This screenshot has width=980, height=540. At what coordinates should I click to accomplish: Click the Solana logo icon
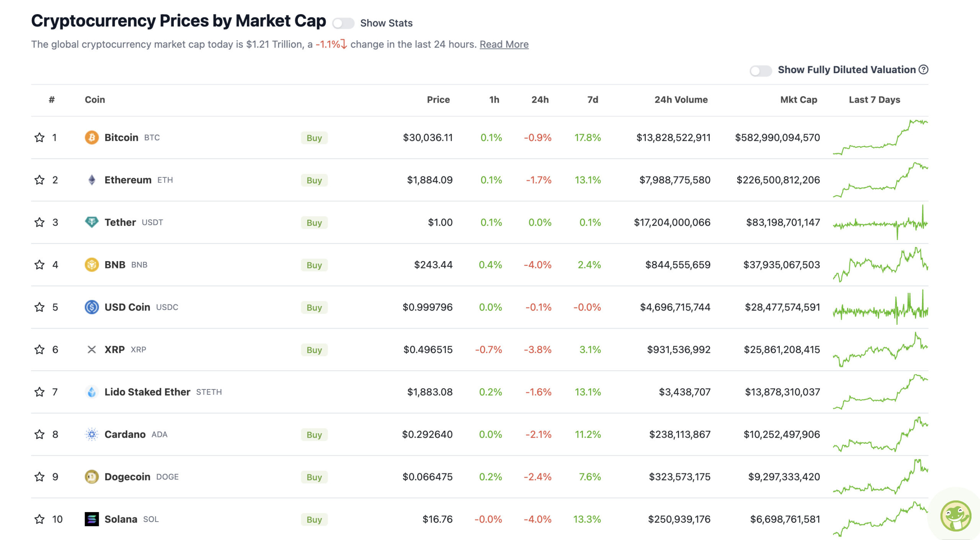coord(91,519)
